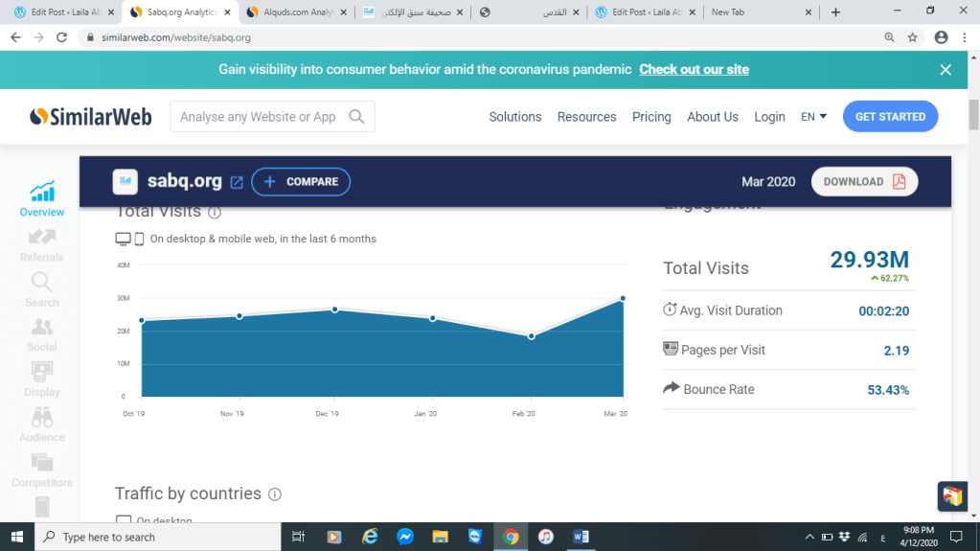980x551 pixels.
Task: Go to Search sidebar section
Action: coord(42,283)
